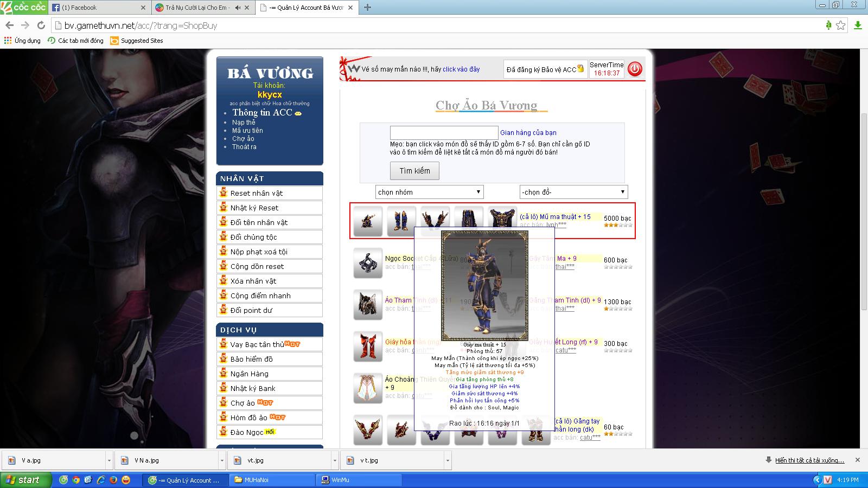Image resolution: width=868 pixels, height=488 pixels.
Task: Open options arrow for V N a.jpg download
Action: (222, 460)
